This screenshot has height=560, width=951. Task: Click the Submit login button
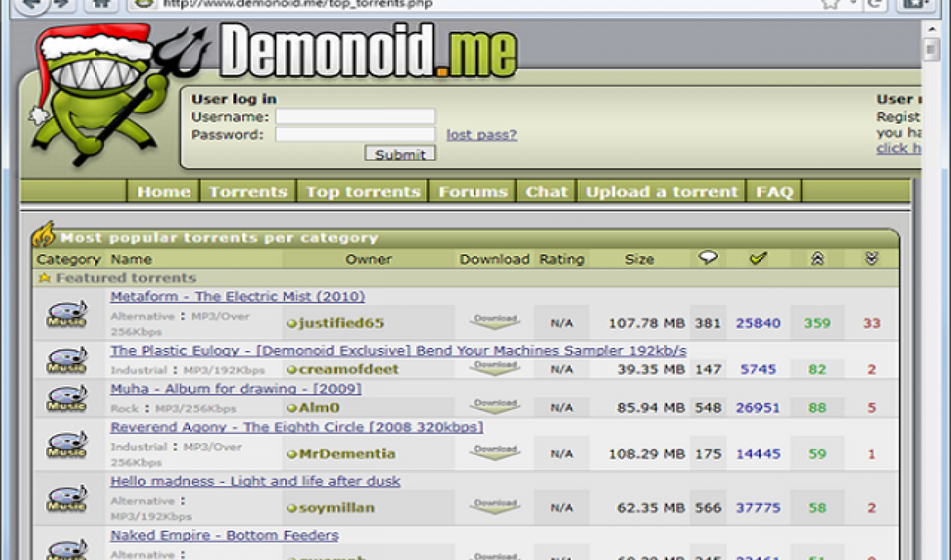(400, 154)
